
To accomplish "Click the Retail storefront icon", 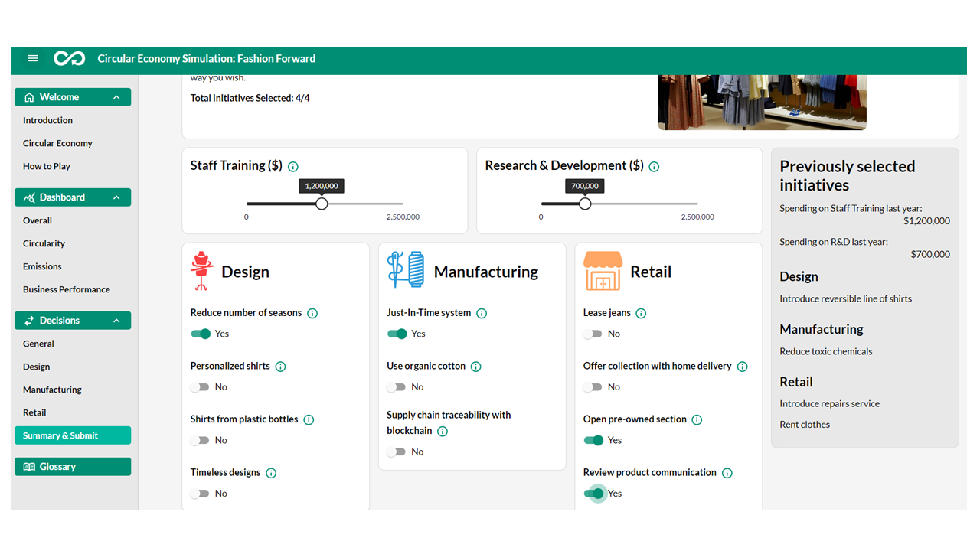I will pyautogui.click(x=603, y=271).
